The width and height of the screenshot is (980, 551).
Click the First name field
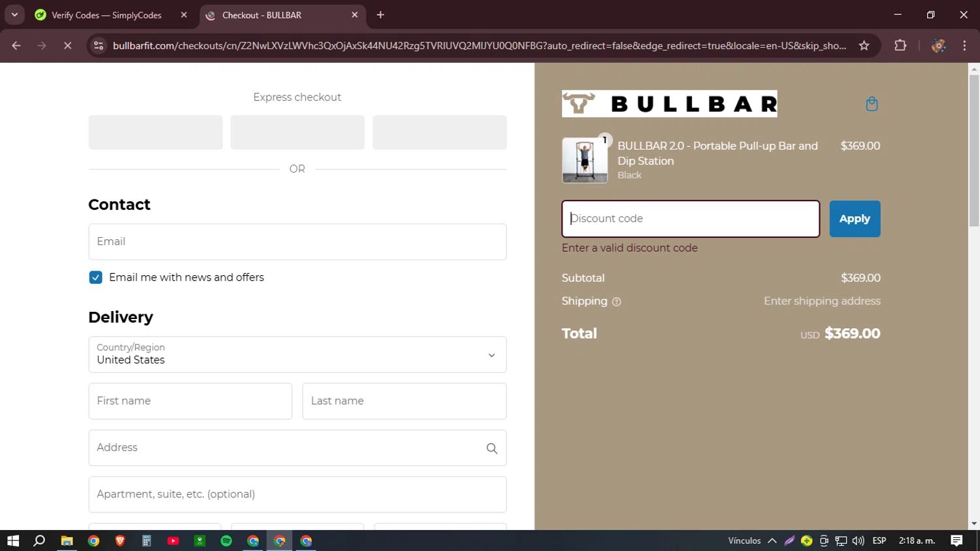[x=190, y=401]
